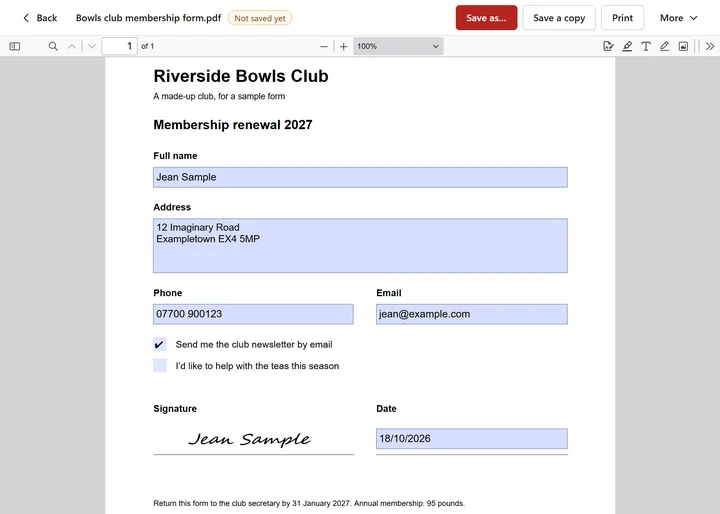The width and height of the screenshot is (720, 514).
Task: Click the 'Date' label
Action: click(386, 409)
